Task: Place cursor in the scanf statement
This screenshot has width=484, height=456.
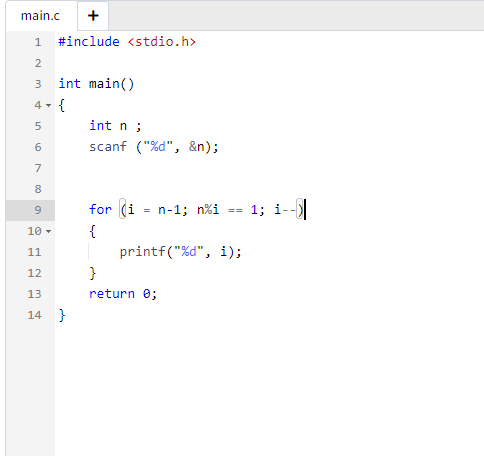Action: pos(154,147)
